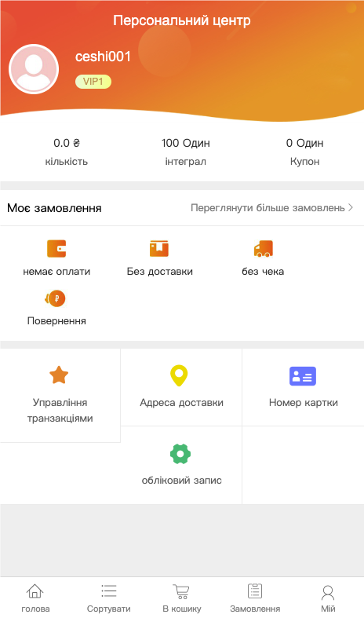Select the delivery truck без чека icon
The image size is (364, 618).
click(x=263, y=249)
